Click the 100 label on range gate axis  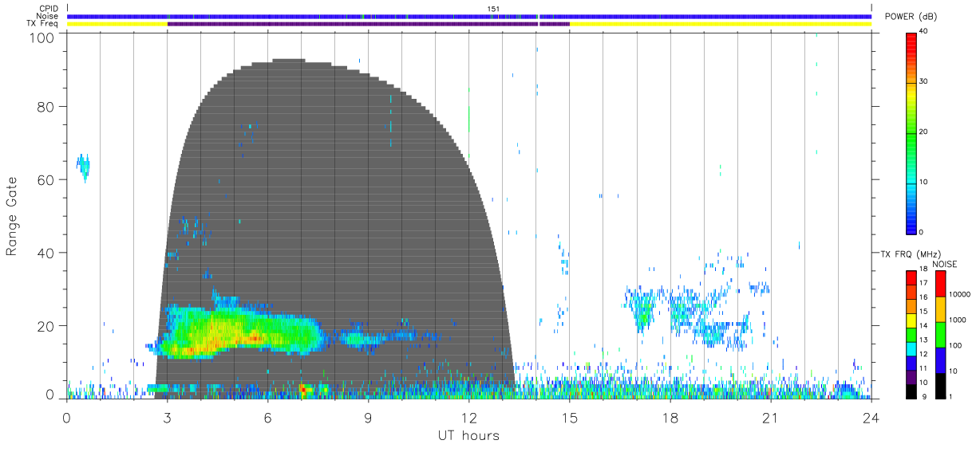click(x=43, y=38)
